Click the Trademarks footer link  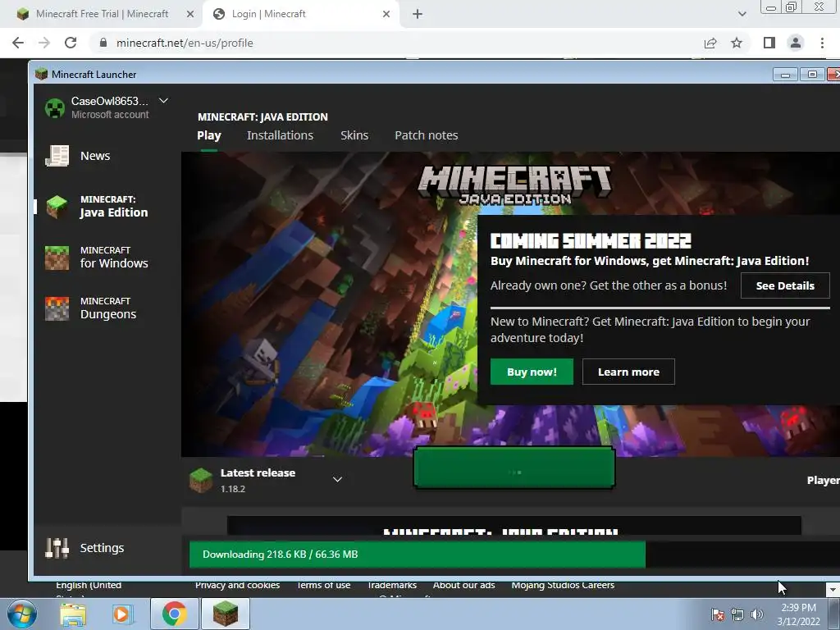pos(392,585)
